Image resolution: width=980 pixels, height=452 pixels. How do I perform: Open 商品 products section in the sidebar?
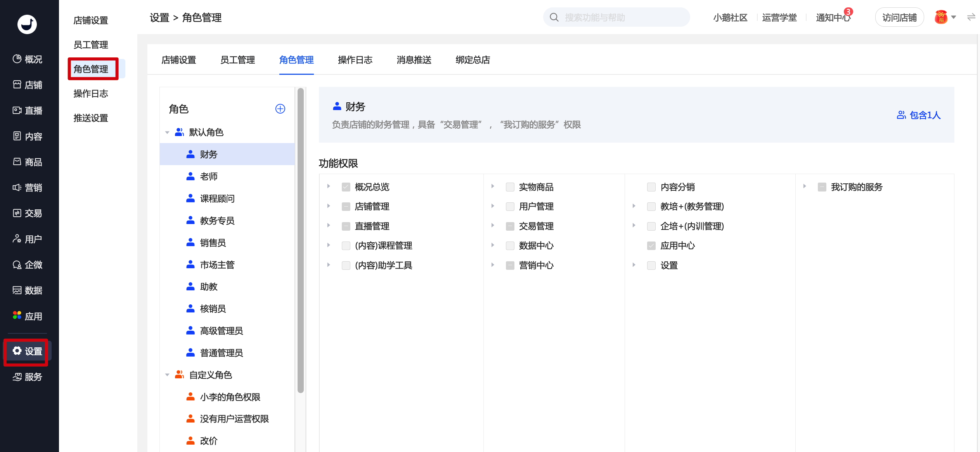27,162
